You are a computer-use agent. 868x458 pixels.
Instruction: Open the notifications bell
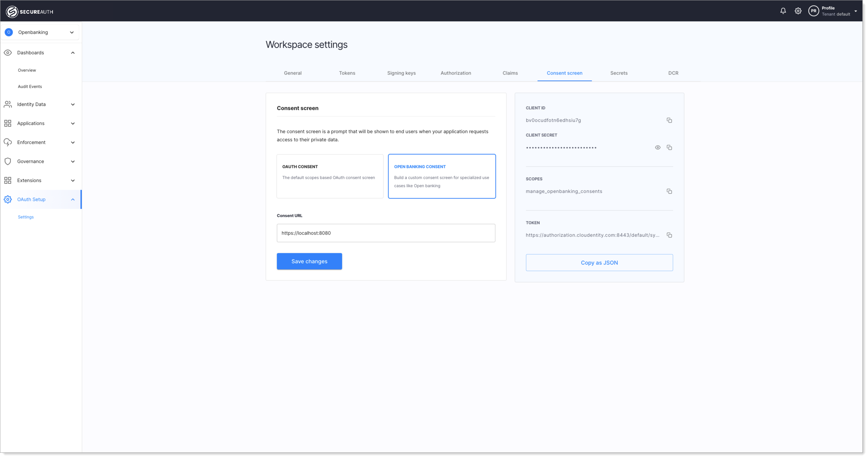pyautogui.click(x=783, y=11)
